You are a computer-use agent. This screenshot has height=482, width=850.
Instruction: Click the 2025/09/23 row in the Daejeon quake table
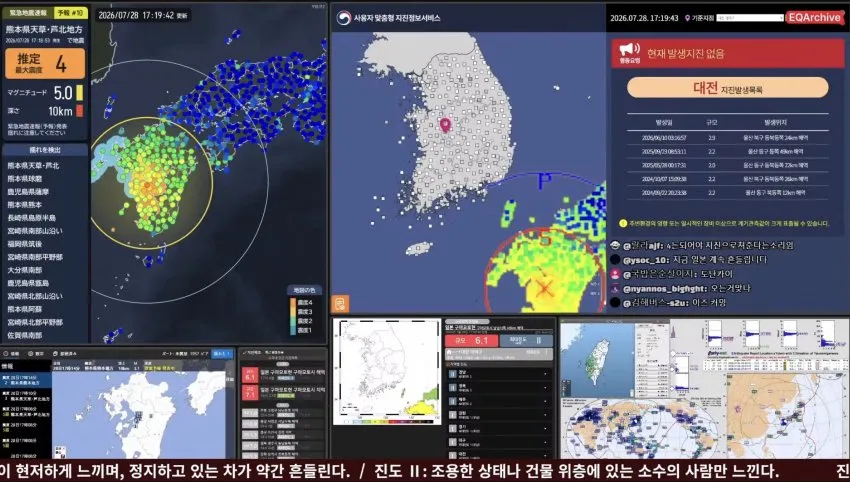point(727,151)
